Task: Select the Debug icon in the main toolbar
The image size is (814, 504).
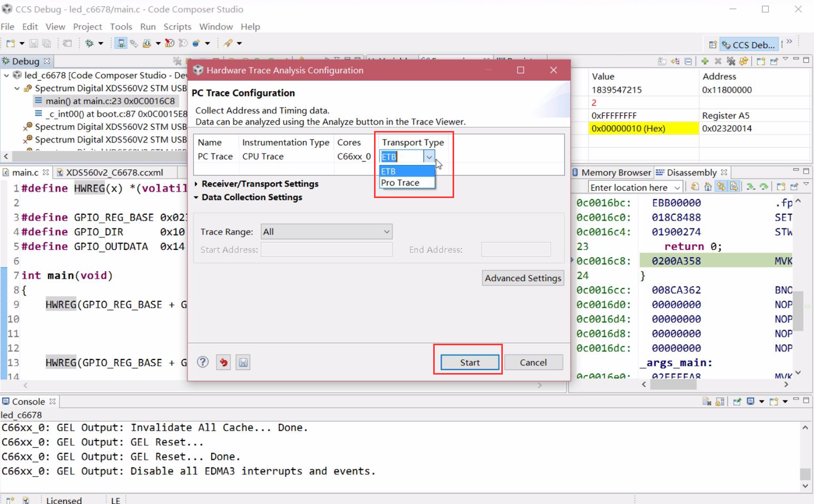Action: [90, 42]
